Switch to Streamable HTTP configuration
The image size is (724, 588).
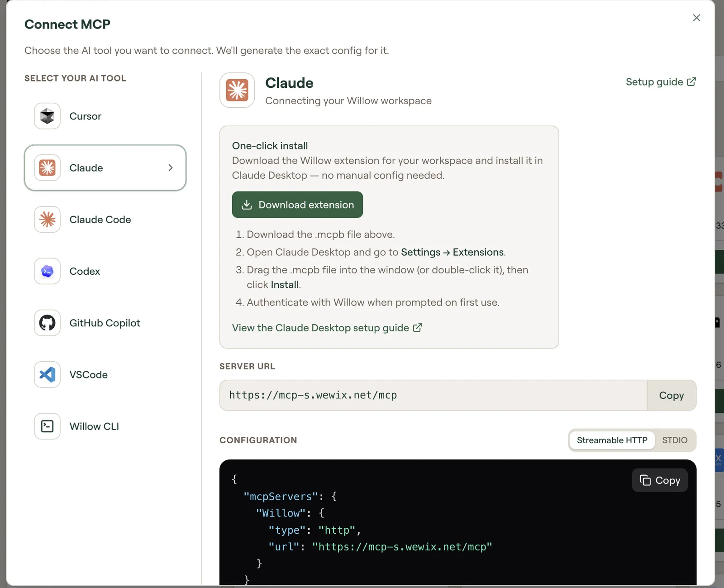click(612, 440)
